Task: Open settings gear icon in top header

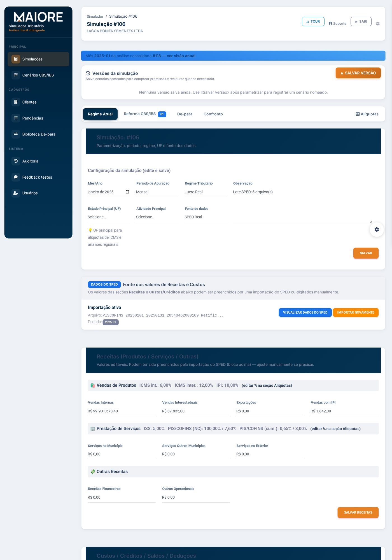Action: tap(378, 24)
